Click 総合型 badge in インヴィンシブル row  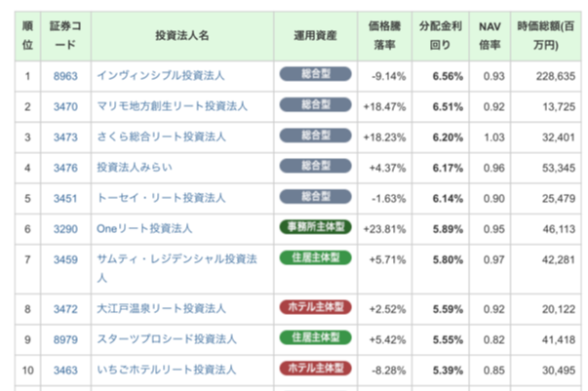315,74
